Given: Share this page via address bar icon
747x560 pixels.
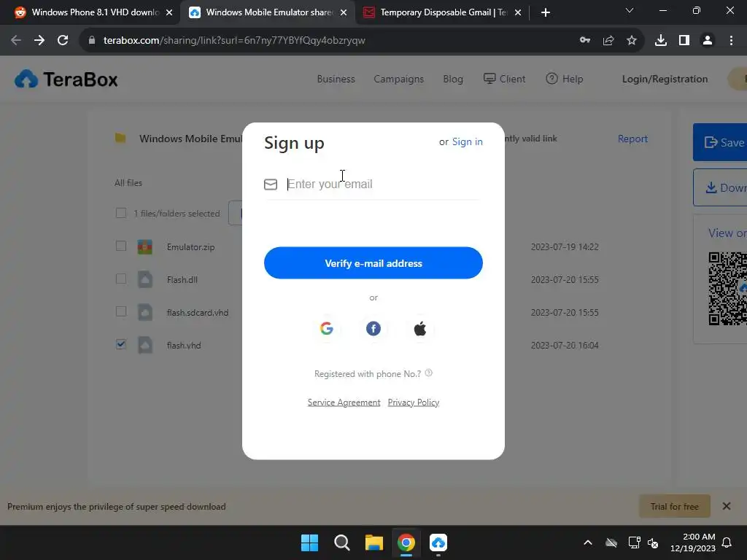Looking at the screenshot, I should tap(608, 41).
